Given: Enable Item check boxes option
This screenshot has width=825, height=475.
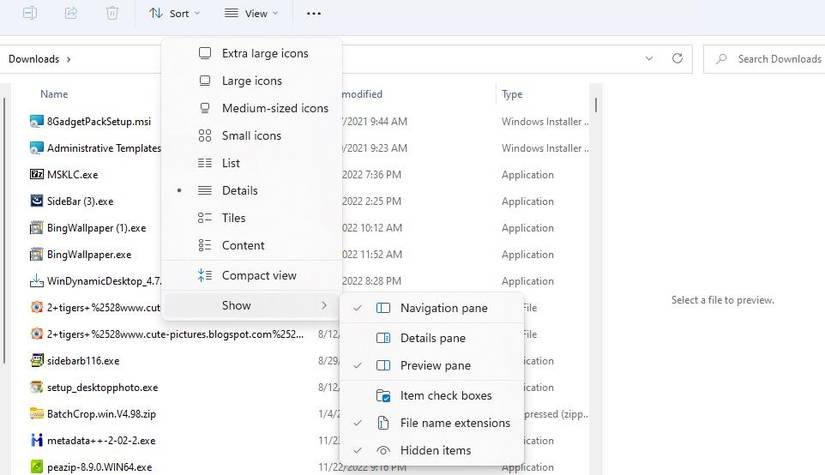Looking at the screenshot, I should (445, 396).
